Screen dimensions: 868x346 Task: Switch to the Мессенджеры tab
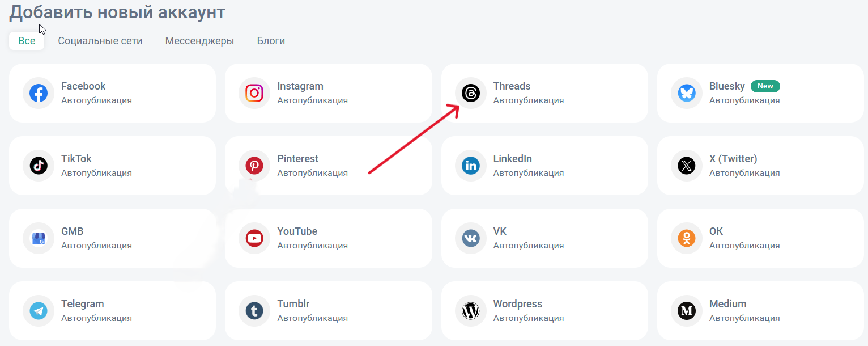(x=199, y=41)
